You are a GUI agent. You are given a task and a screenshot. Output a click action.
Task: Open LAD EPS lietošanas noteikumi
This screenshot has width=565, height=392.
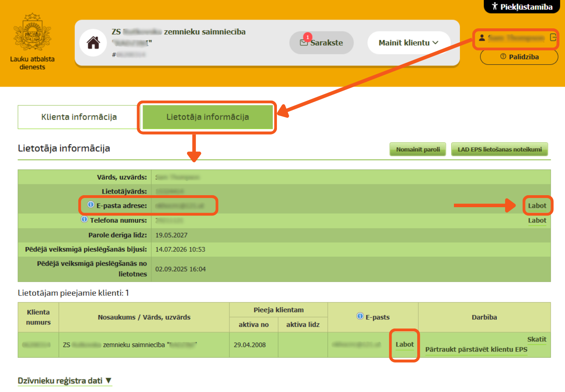pos(499,149)
